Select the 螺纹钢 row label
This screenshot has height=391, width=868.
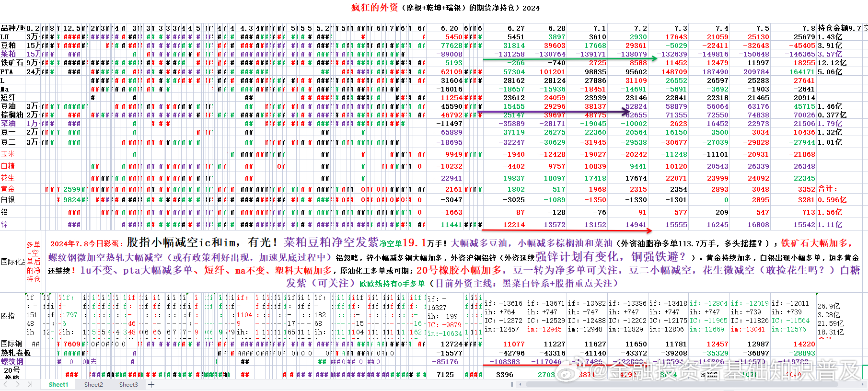(x=12, y=362)
